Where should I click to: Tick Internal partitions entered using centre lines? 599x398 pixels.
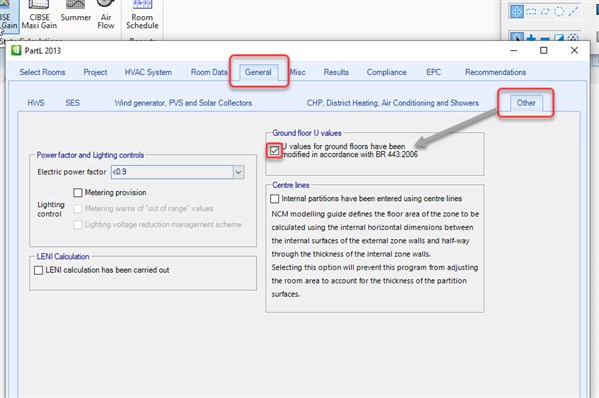[x=274, y=199]
